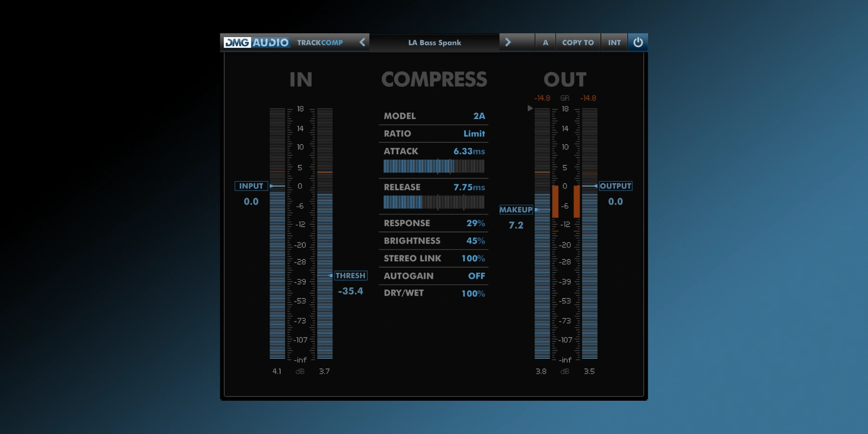Switch the A/B comparison slot

[x=545, y=42]
